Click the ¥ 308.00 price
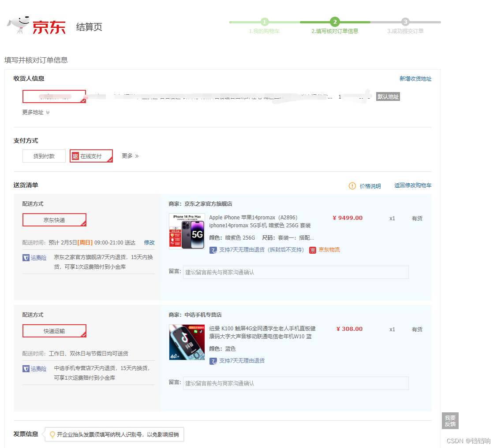The image size is (497, 448). pos(349,329)
